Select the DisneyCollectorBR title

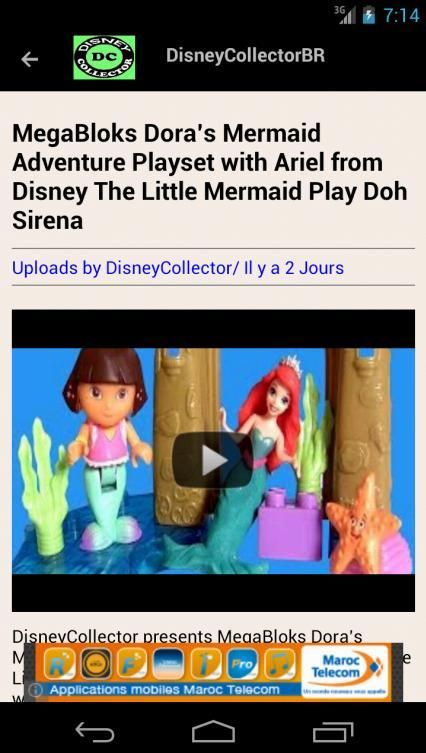(245, 56)
